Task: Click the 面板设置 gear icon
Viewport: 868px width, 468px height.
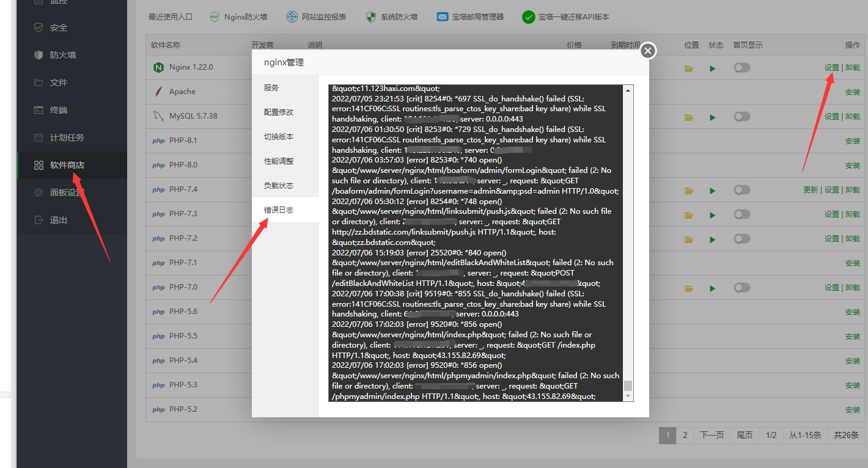Action: [39, 192]
